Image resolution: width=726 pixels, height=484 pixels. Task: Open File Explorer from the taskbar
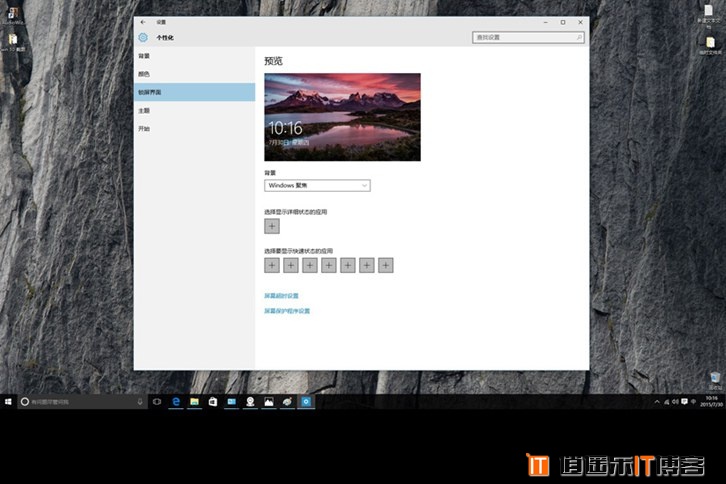194,402
